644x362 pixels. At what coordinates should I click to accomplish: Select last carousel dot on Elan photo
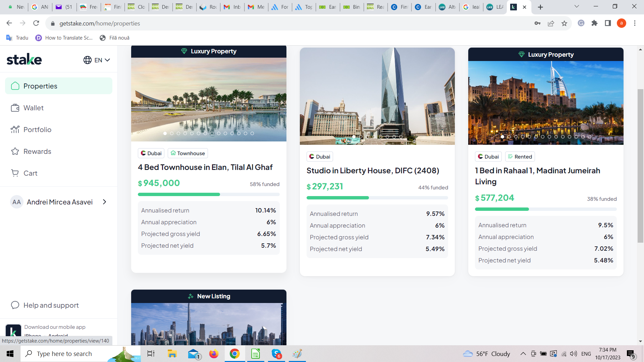[252, 133]
